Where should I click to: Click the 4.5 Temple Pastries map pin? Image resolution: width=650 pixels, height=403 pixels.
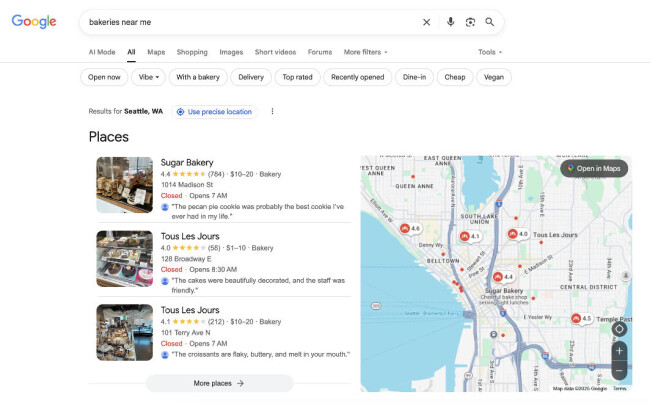tap(582, 319)
